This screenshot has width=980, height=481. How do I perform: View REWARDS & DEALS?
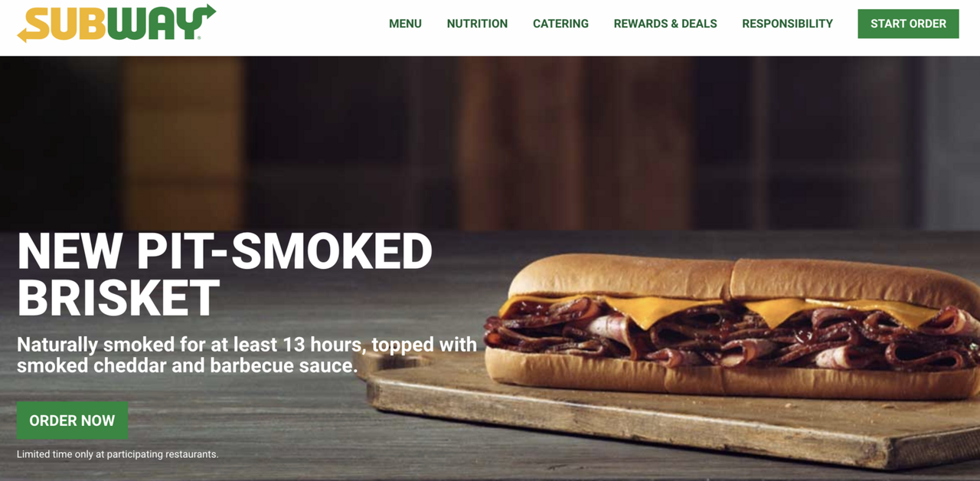(665, 24)
